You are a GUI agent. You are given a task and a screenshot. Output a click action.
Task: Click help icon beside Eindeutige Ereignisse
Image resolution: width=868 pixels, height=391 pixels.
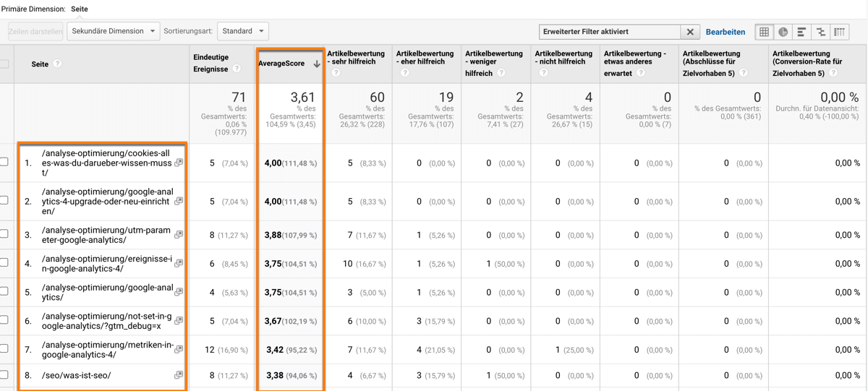pos(237,69)
